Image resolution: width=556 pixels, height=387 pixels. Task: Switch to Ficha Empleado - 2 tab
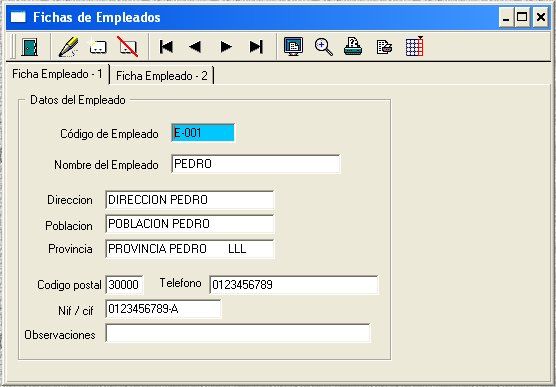(x=162, y=75)
